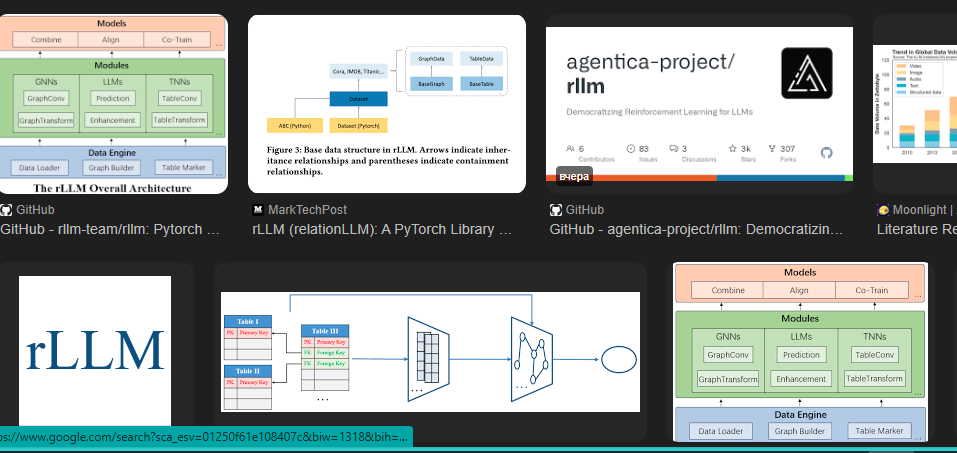Click the agentica triangular logo icon

(806, 73)
